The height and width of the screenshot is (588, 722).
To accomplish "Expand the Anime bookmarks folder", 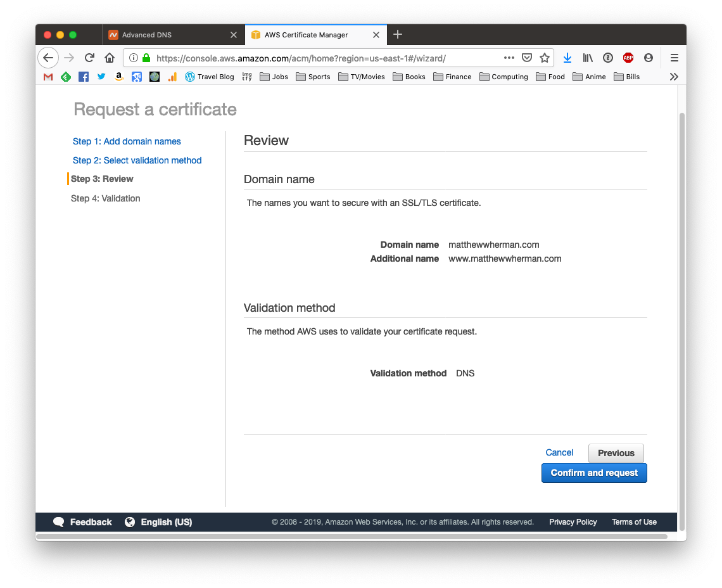I will pyautogui.click(x=590, y=77).
